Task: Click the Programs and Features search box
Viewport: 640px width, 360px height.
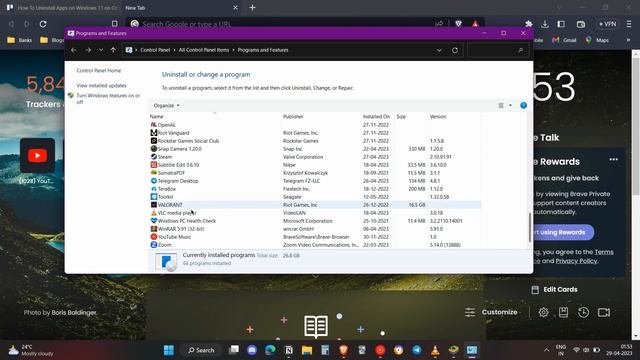Action: [x=498, y=50]
